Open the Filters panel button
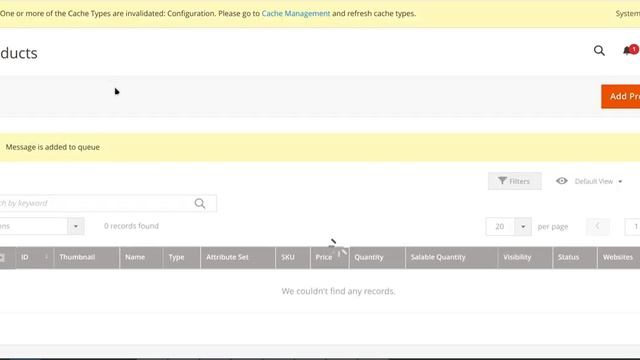This screenshot has width=640, height=360. coord(515,181)
